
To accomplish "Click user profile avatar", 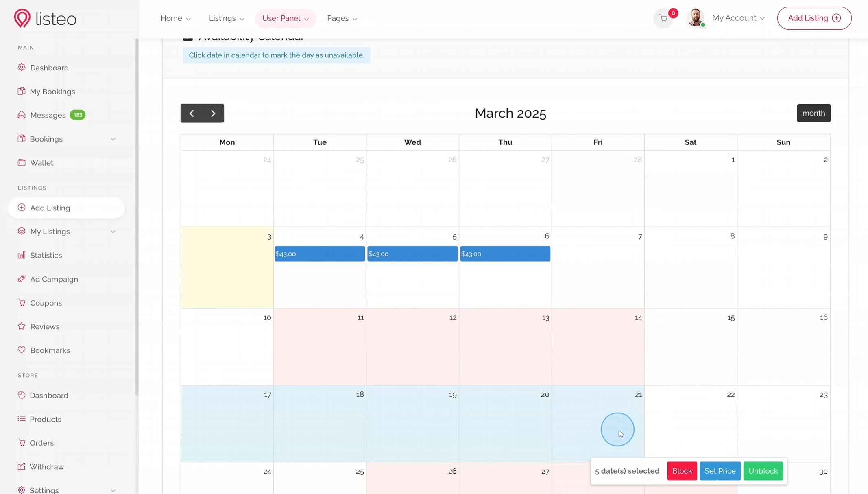I will pyautogui.click(x=695, y=18).
